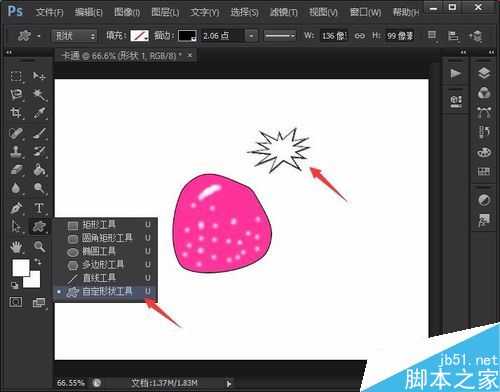Open status bar info arrow
The width and height of the screenshot is (500, 392).
(229, 384)
